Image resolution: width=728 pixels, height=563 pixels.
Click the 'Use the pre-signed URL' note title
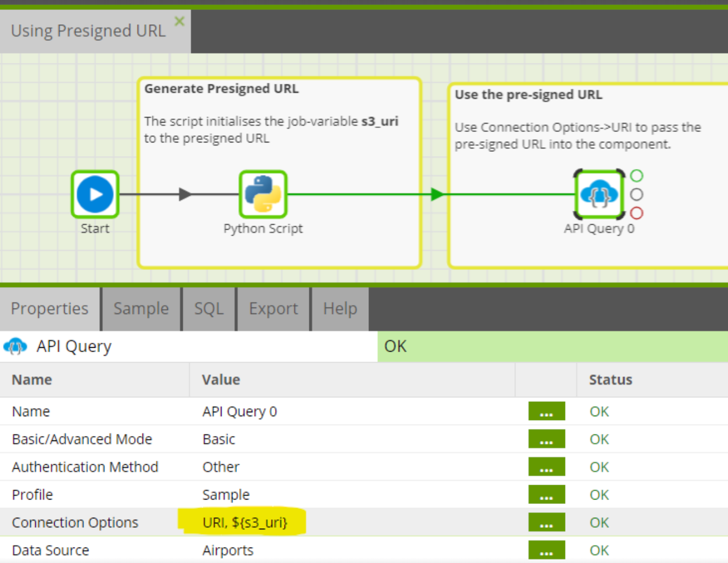pyautogui.click(x=529, y=95)
